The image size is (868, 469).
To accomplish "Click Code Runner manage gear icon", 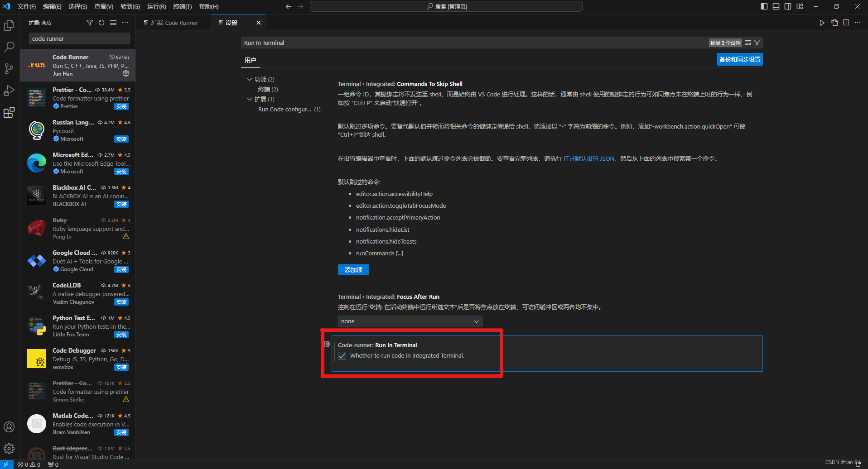I will pyautogui.click(x=126, y=73).
